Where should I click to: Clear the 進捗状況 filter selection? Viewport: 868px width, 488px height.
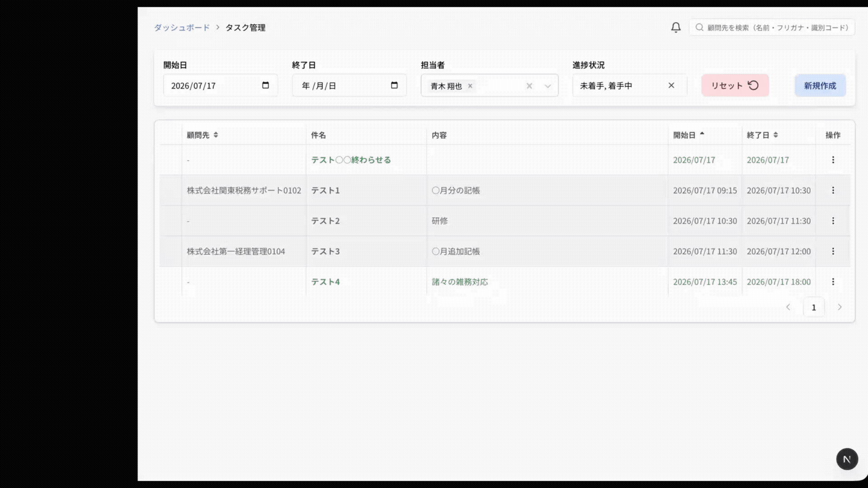[x=671, y=85]
